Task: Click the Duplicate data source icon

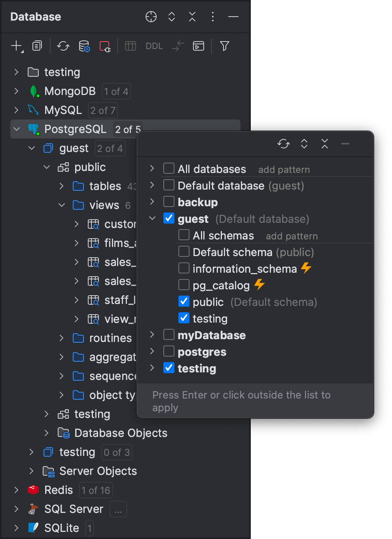Action: pyautogui.click(x=37, y=46)
